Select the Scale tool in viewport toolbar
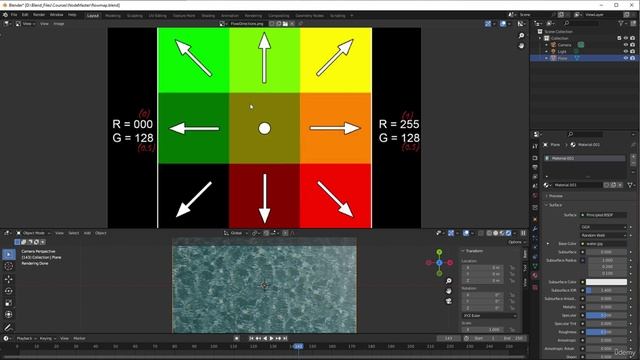Screen dimensions: 640x360 tap(9, 303)
